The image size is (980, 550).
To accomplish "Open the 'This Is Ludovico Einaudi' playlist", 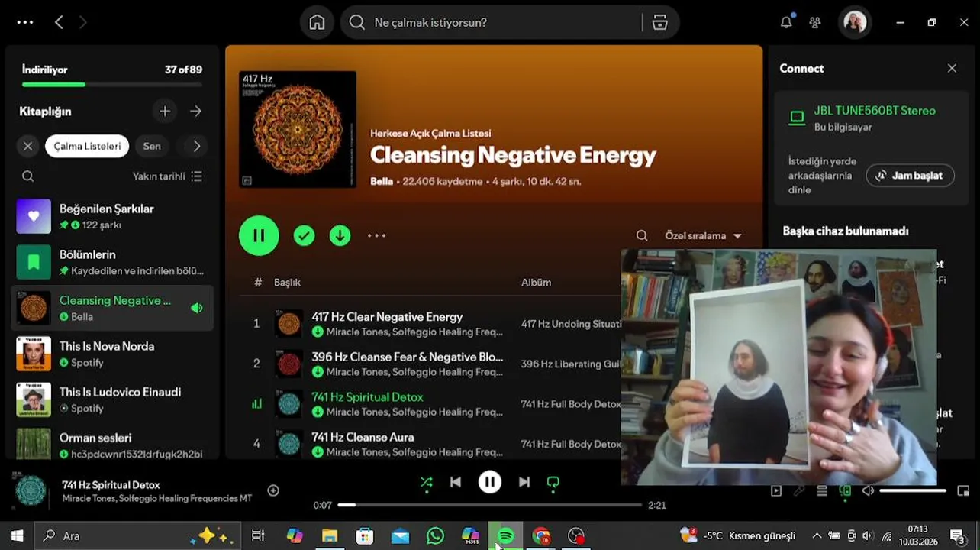I will (112, 400).
